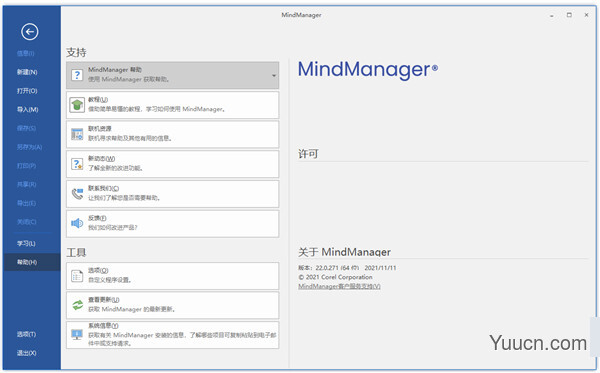The width and height of the screenshot is (600, 373).
Task: Click the 选项 checklist document icon
Action: (x=77, y=276)
